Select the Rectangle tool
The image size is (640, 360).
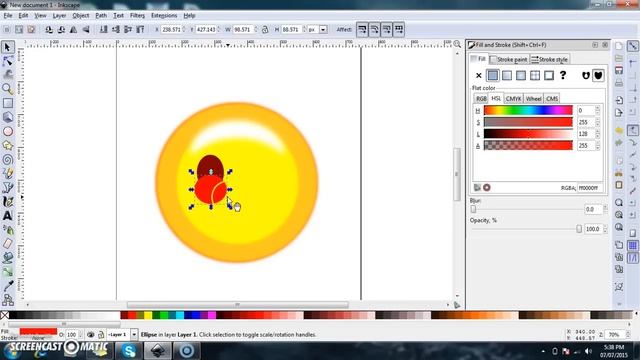(7, 103)
